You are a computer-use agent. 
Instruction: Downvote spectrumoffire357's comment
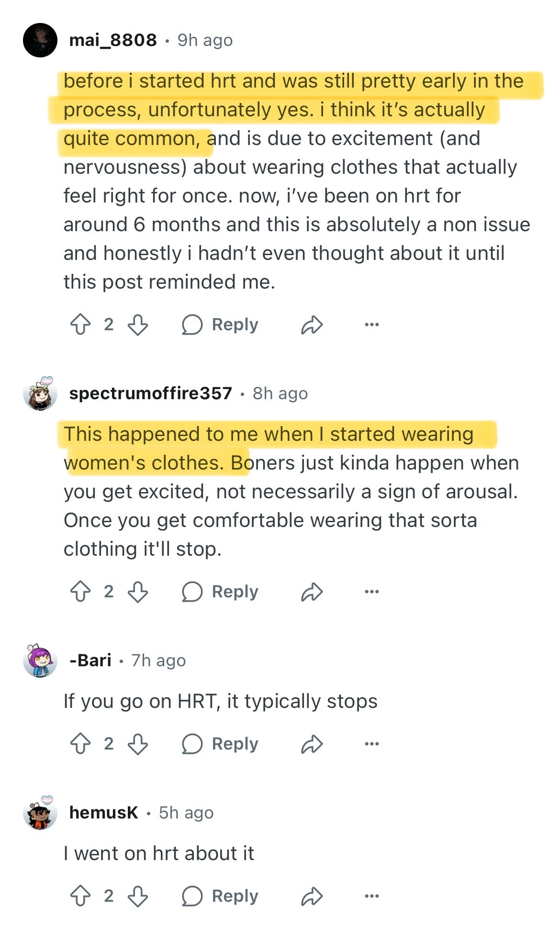point(138,592)
